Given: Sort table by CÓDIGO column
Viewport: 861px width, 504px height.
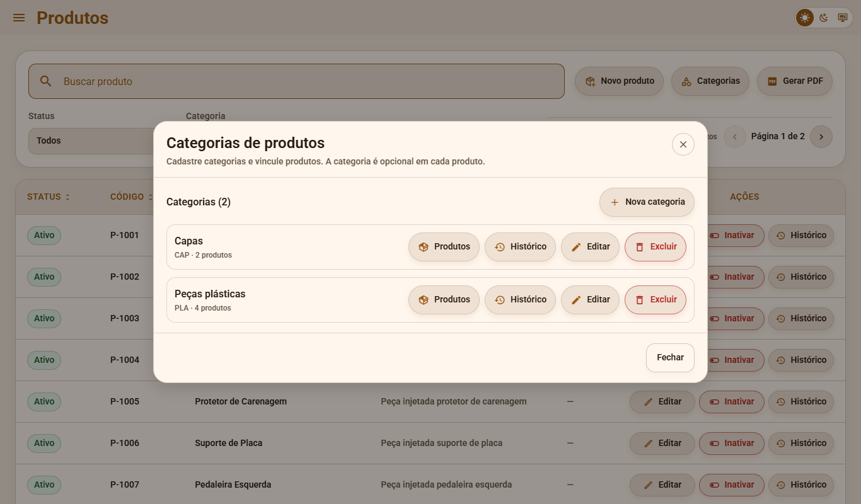Looking at the screenshot, I should pos(132,197).
